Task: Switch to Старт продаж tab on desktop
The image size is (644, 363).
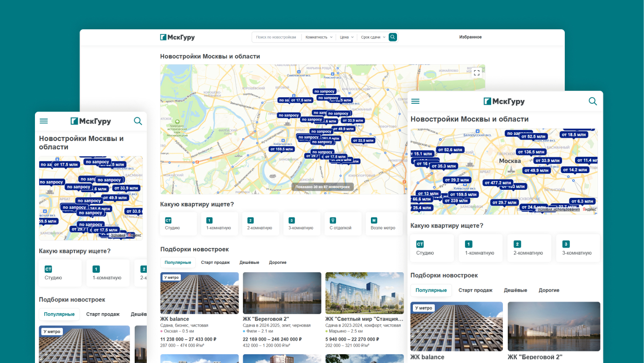Action: (215, 262)
